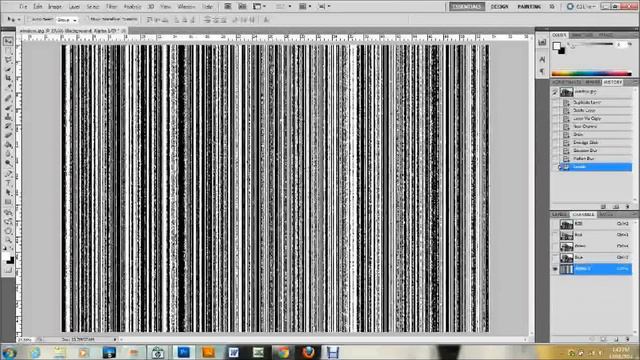
Task: Switch to the Adjustments tab
Action: click(x=566, y=82)
